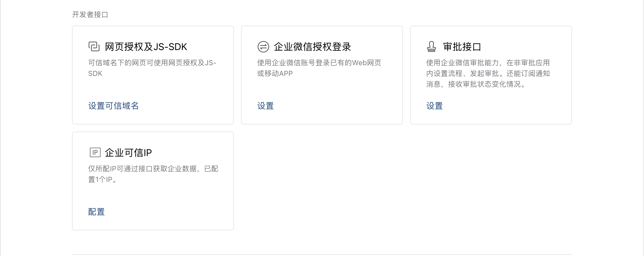Select the 企业可信IP card title
644x256 pixels.
coord(128,153)
